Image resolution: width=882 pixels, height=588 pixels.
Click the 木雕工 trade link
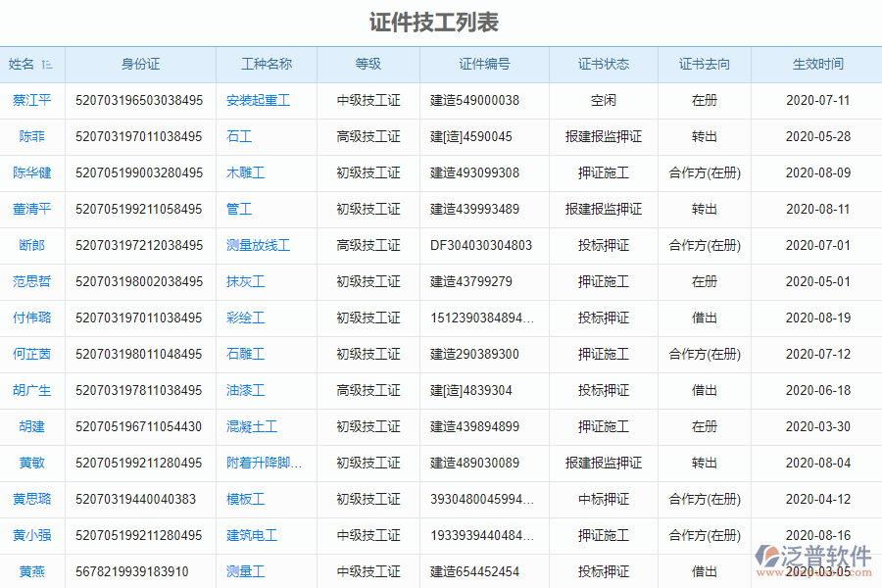click(x=246, y=172)
